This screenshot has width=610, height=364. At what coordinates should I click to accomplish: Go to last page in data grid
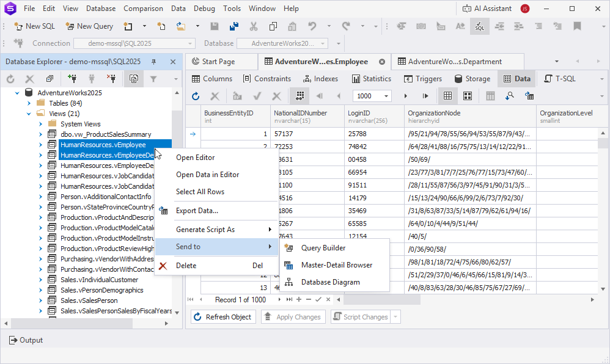coord(425,96)
